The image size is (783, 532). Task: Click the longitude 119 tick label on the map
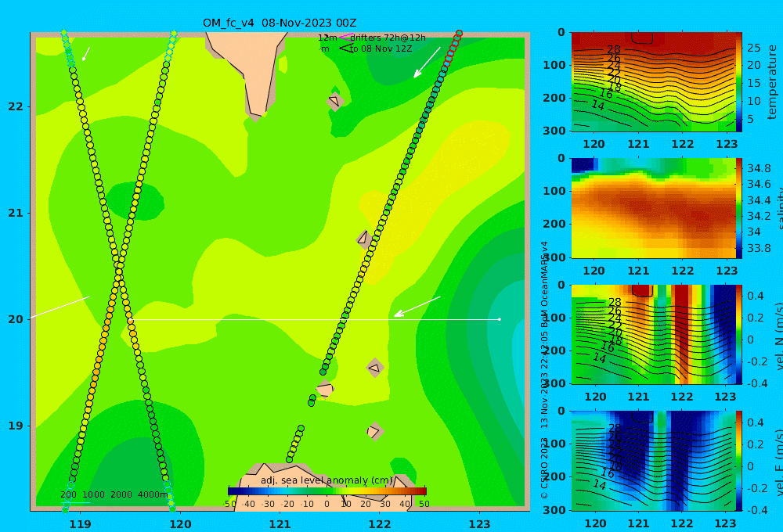(x=81, y=524)
